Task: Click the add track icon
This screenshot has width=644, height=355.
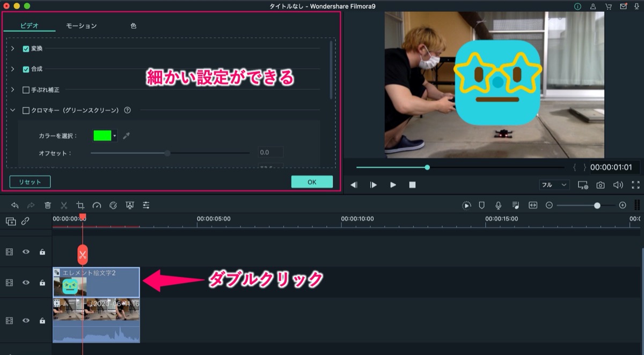Action: click(11, 221)
